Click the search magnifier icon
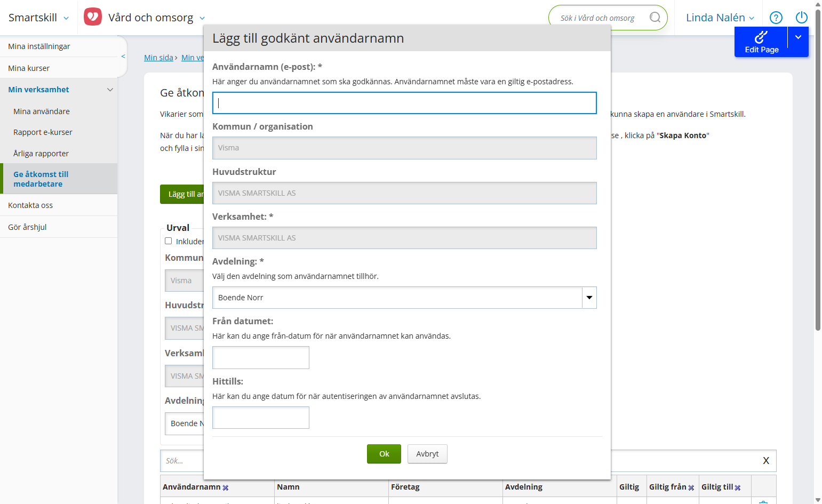822x504 pixels. [655, 18]
